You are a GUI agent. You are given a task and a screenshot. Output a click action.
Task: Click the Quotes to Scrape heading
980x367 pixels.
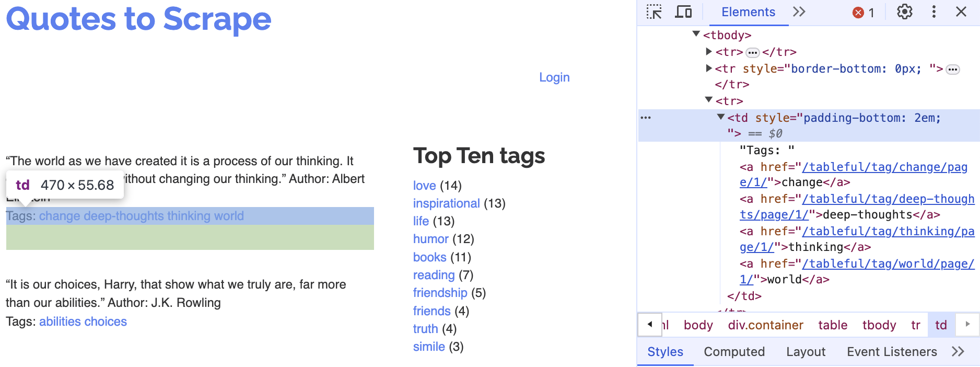coord(138,19)
